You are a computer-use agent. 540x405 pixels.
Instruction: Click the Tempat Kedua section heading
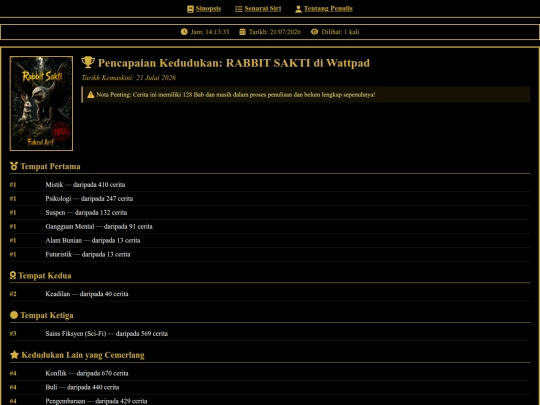45,276
